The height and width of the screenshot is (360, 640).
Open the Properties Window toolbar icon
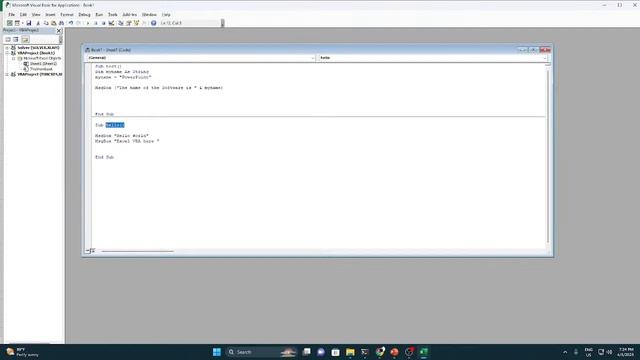pos(129,23)
